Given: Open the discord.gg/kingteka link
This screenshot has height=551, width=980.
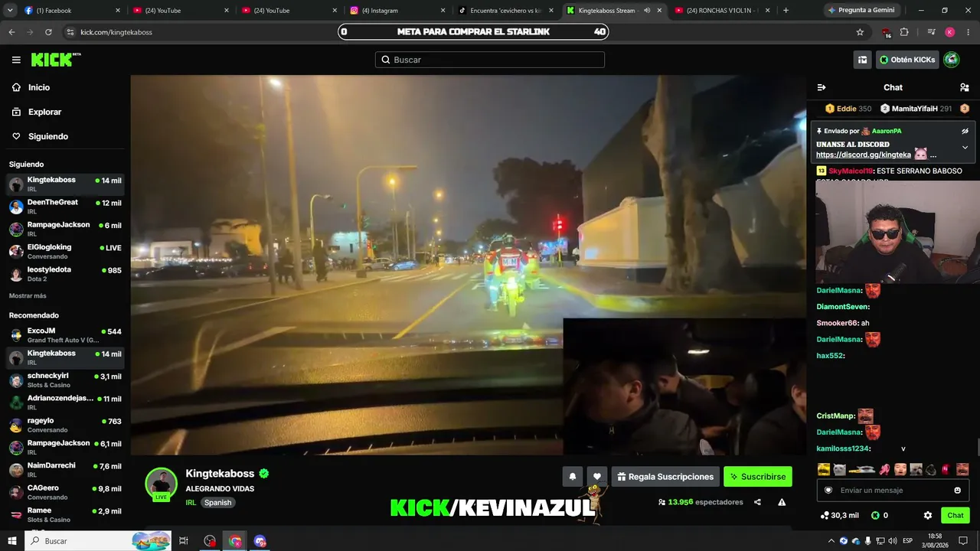Looking at the screenshot, I should (864, 155).
